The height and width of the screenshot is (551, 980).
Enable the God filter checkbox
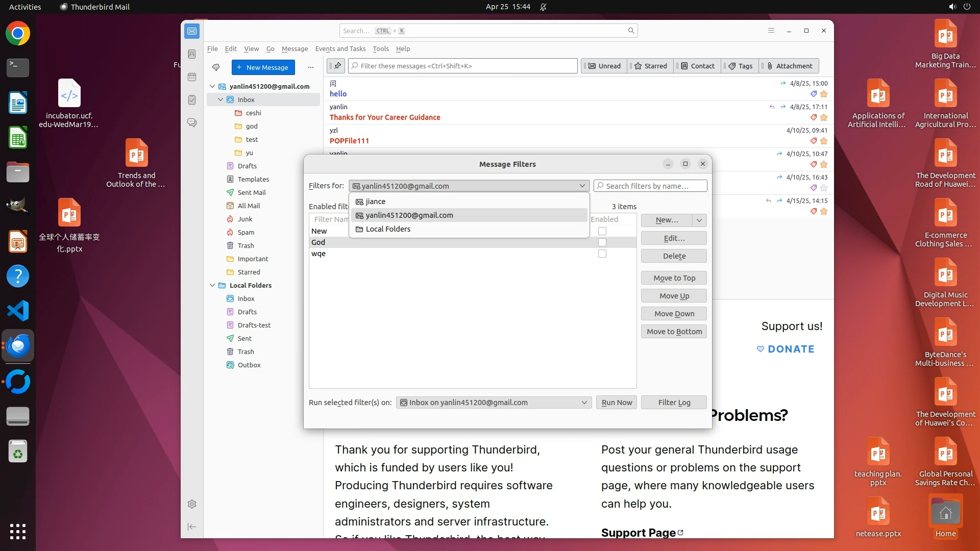tap(602, 242)
